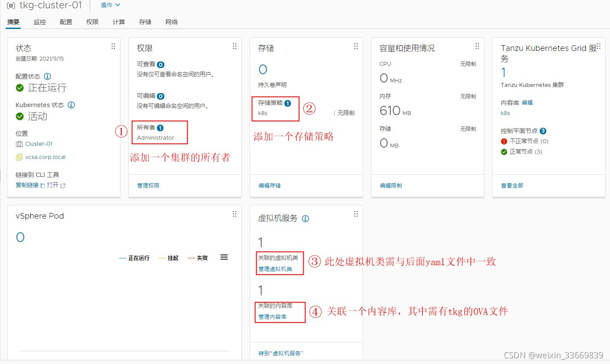Click the green check icon next to 活动
The height and width of the screenshot is (364, 610).
pyautogui.click(x=20, y=116)
